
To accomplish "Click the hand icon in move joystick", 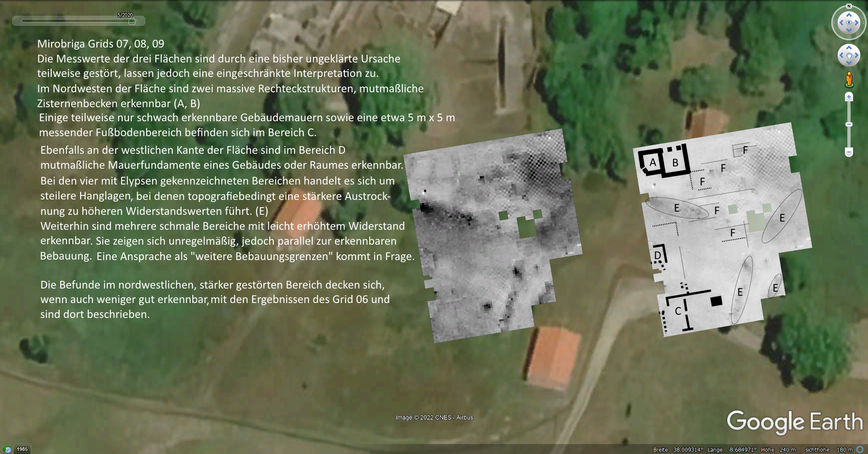I will (x=849, y=55).
